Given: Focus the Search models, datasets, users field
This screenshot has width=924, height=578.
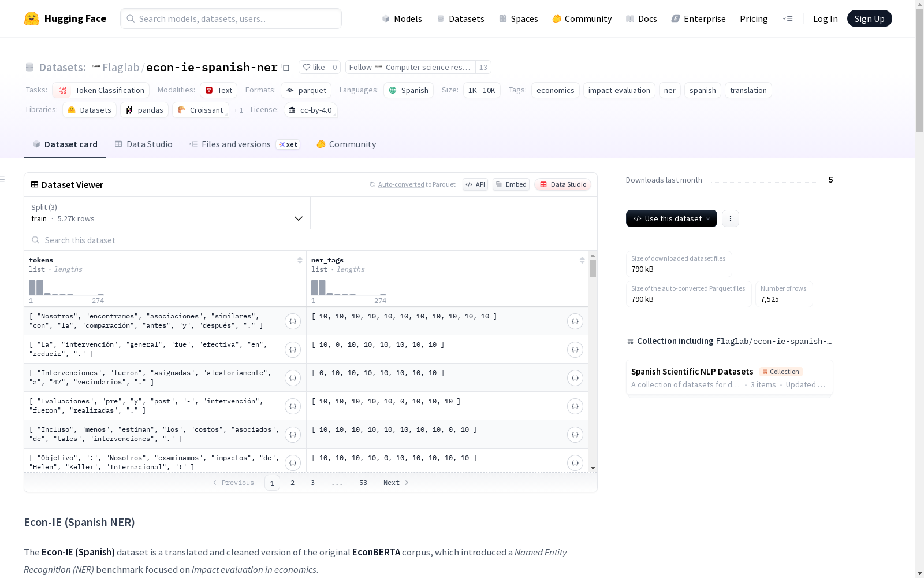Looking at the screenshot, I should tap(231, 18).
